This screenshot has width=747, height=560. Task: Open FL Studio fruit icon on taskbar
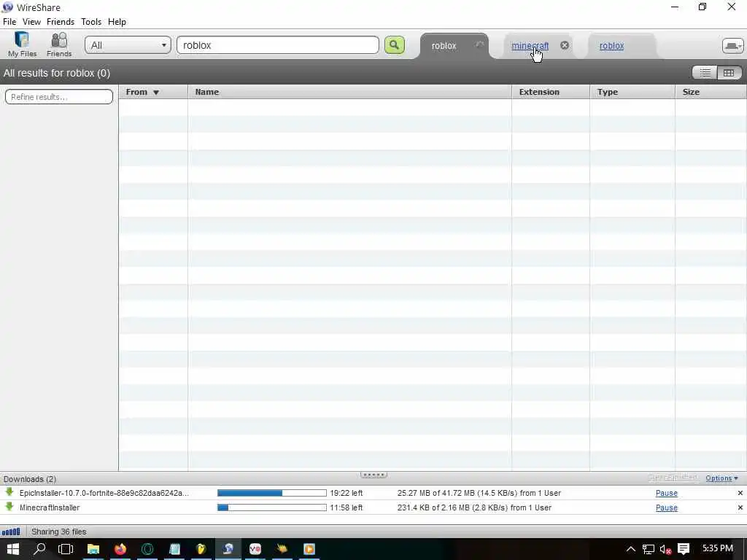point(201,549)
